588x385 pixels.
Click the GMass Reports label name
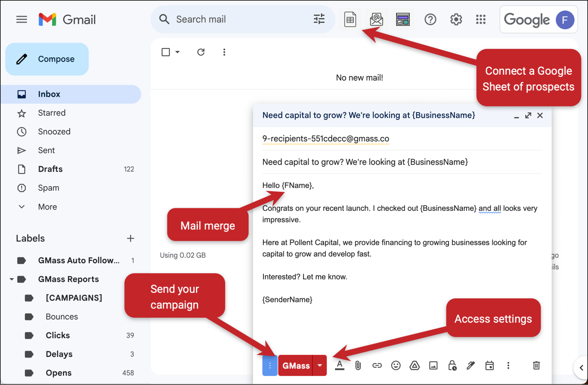tap(69, 279)
